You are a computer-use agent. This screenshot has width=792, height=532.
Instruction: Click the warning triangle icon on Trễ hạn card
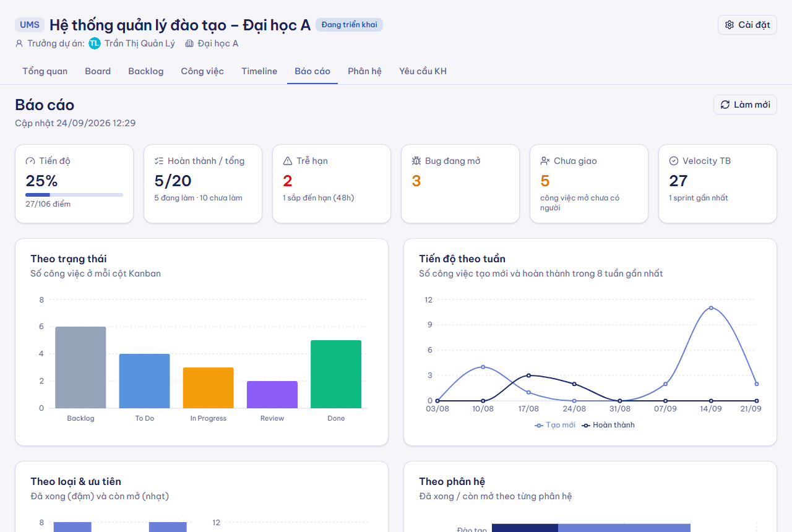(x=288, y=161)
